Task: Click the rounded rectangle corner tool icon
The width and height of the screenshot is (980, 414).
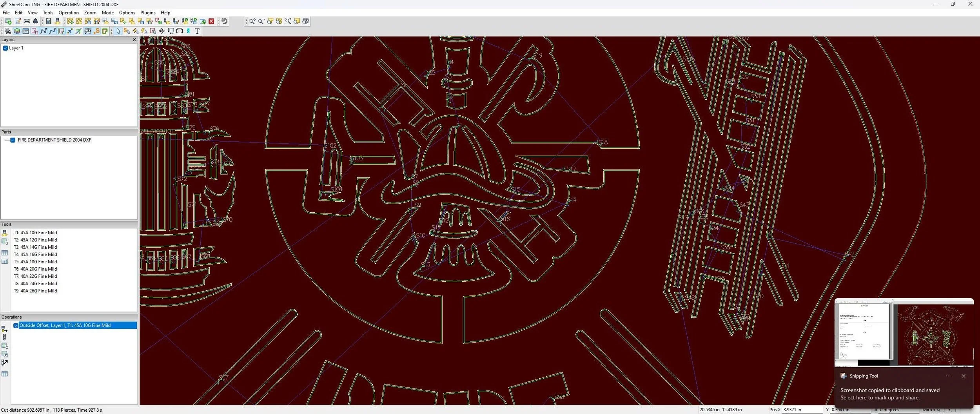Action: coord(180,31)
